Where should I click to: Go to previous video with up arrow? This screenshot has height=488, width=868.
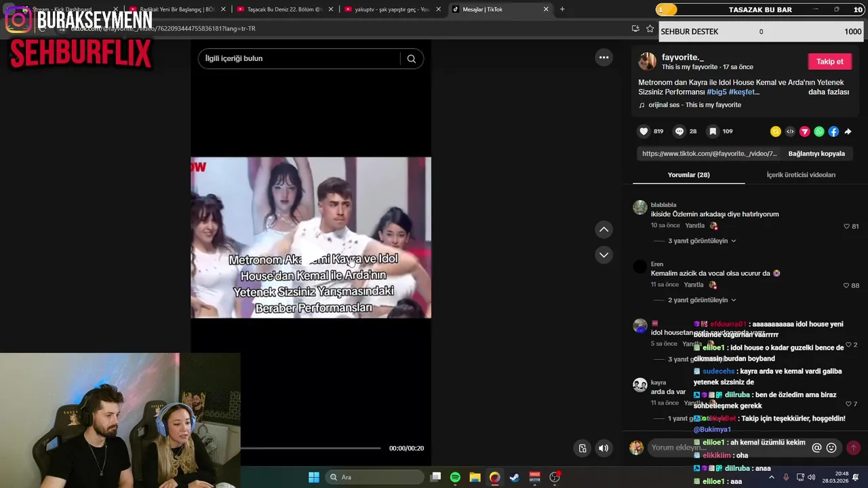pos(604,230)
